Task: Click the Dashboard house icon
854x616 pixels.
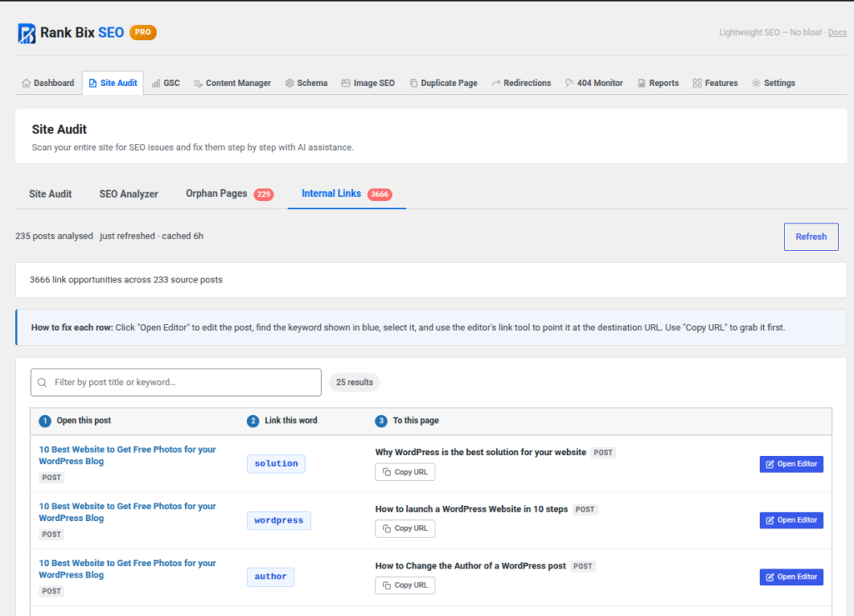Action: (x=26, y=83)
